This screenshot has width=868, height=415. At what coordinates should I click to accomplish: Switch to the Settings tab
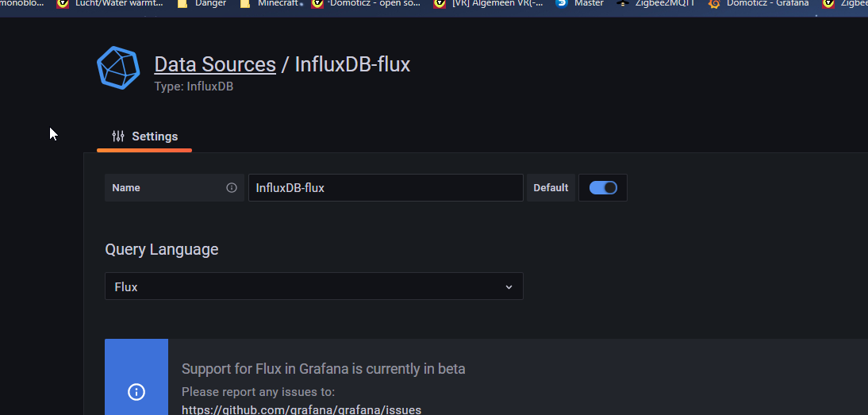point(144,136)
